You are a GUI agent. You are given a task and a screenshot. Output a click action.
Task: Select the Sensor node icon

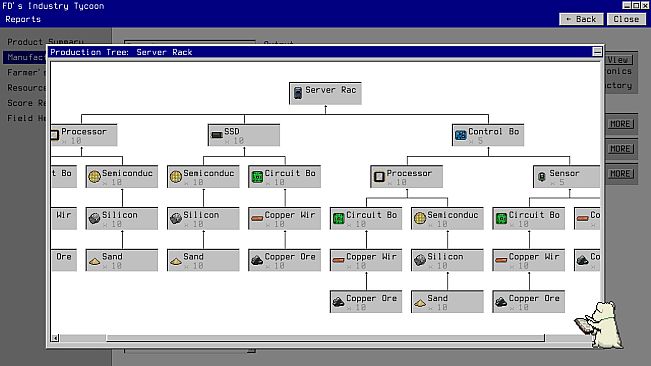pyautogui.click(x=541, y=177)
